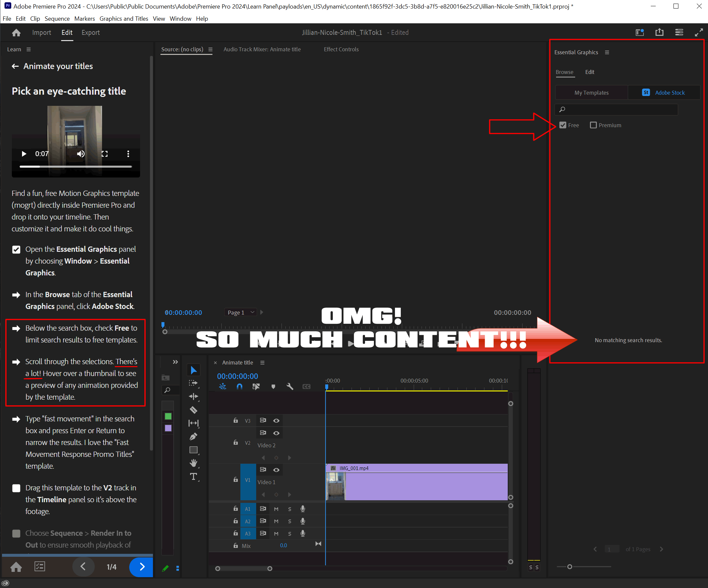Select the Type tool

[x=193, y=477]
